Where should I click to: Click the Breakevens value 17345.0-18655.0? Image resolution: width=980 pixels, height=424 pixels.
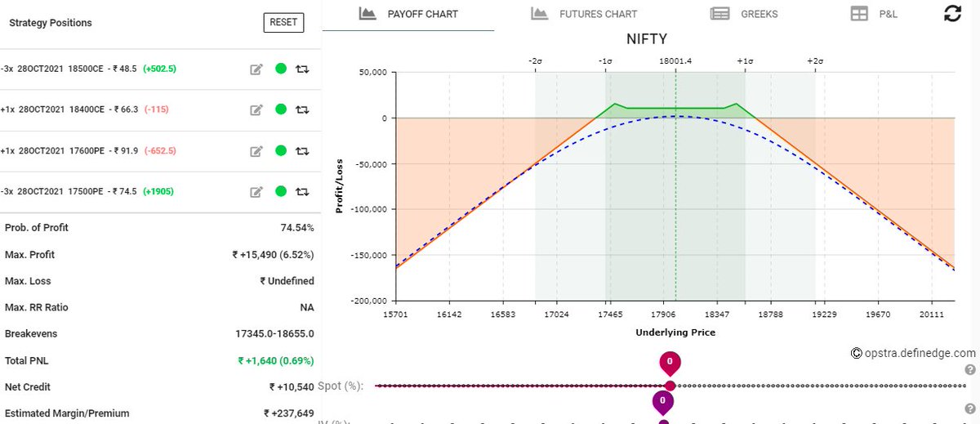coord(274,334)
